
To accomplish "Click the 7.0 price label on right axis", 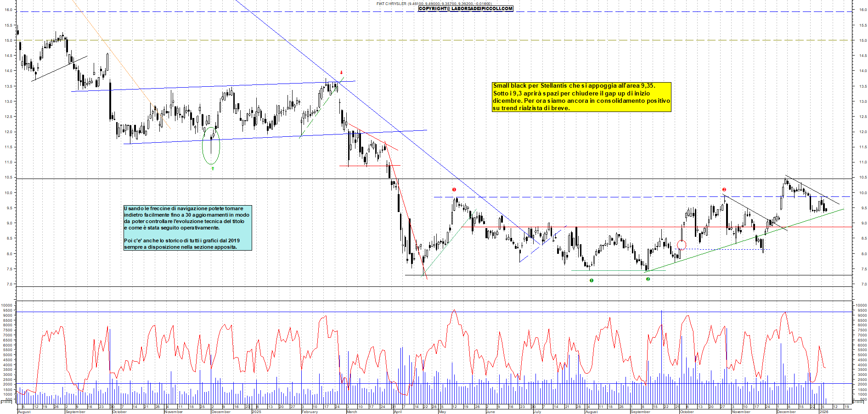I will tap(860, 285).
